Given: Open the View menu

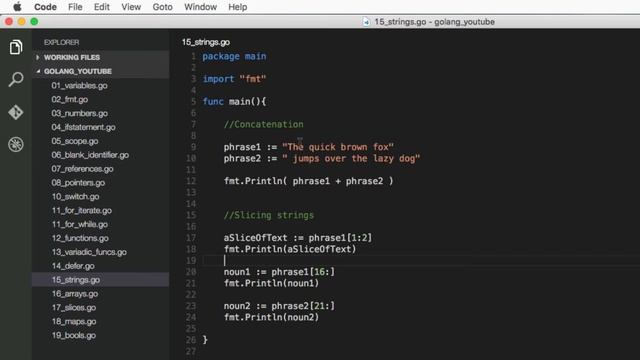Looking at the screenshot, I should (131, 7).
